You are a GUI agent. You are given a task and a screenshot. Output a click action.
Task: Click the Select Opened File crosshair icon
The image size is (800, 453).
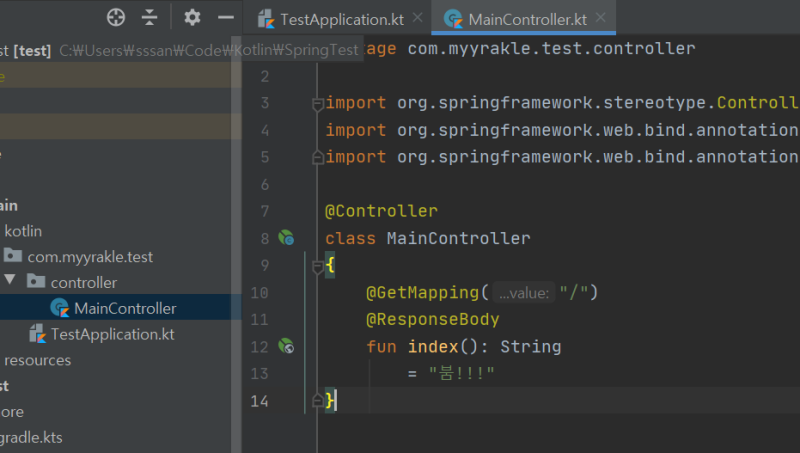116,17
